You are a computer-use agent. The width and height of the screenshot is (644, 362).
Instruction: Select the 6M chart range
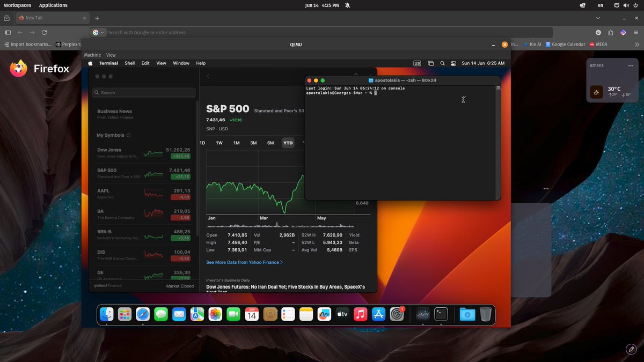pyautogui.click(x=270, y=143)
